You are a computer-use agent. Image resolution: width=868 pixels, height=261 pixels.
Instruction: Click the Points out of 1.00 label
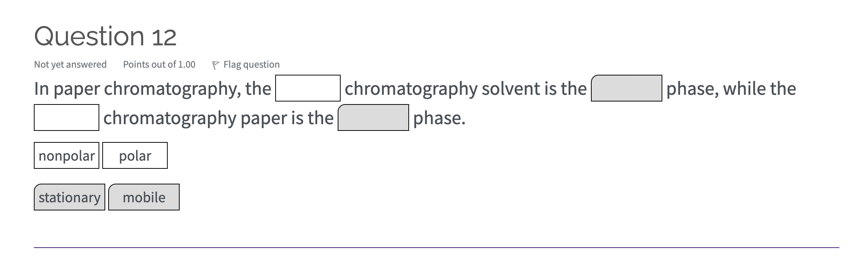tap(159, 64)
